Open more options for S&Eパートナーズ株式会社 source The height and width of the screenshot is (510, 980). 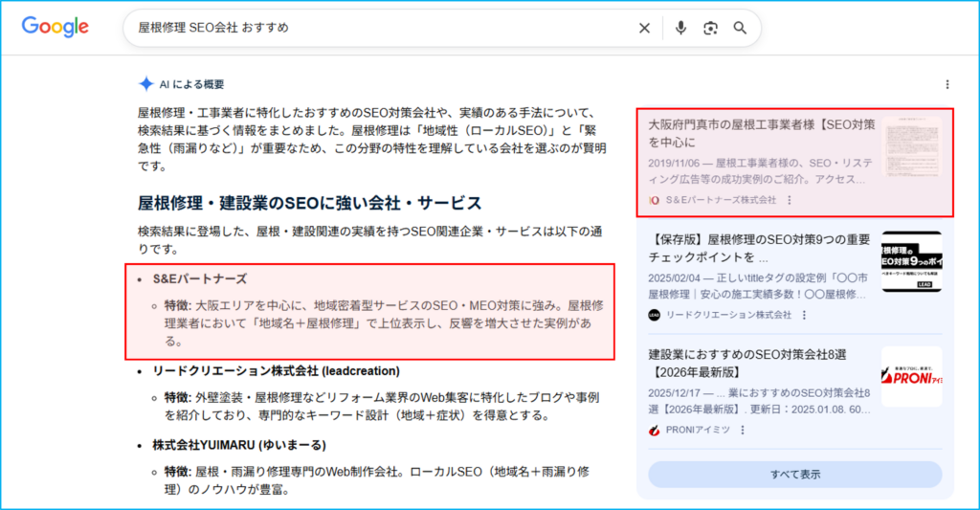point(790,200)
